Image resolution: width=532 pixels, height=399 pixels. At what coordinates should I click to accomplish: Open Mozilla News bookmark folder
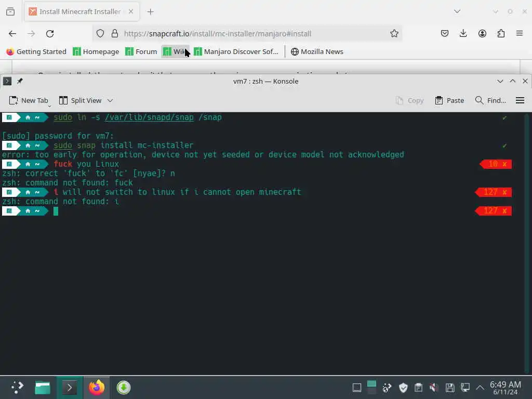coord(317,51)
